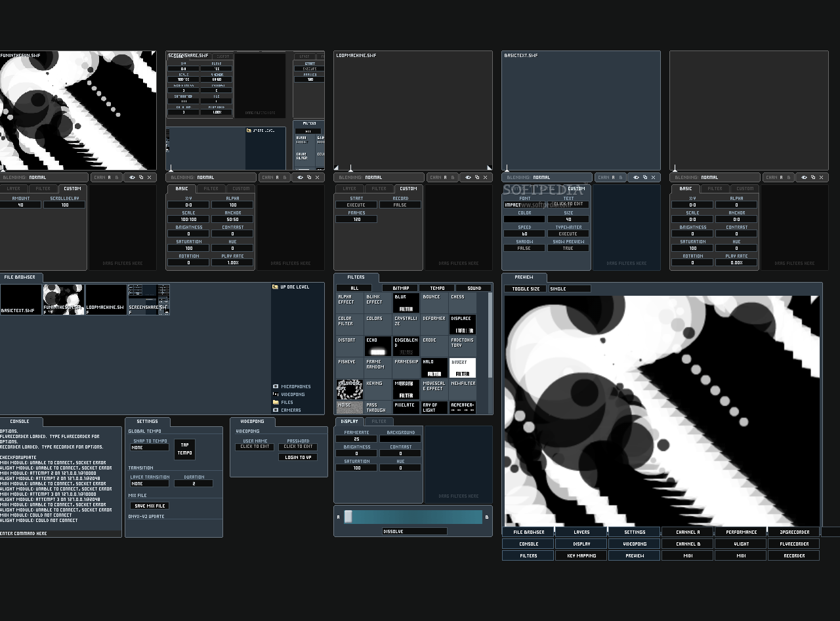Screen dimensions: 840x621
Task: Toggle visibility eye of SCREENSHARE layer
Action: tap(300, 177)
